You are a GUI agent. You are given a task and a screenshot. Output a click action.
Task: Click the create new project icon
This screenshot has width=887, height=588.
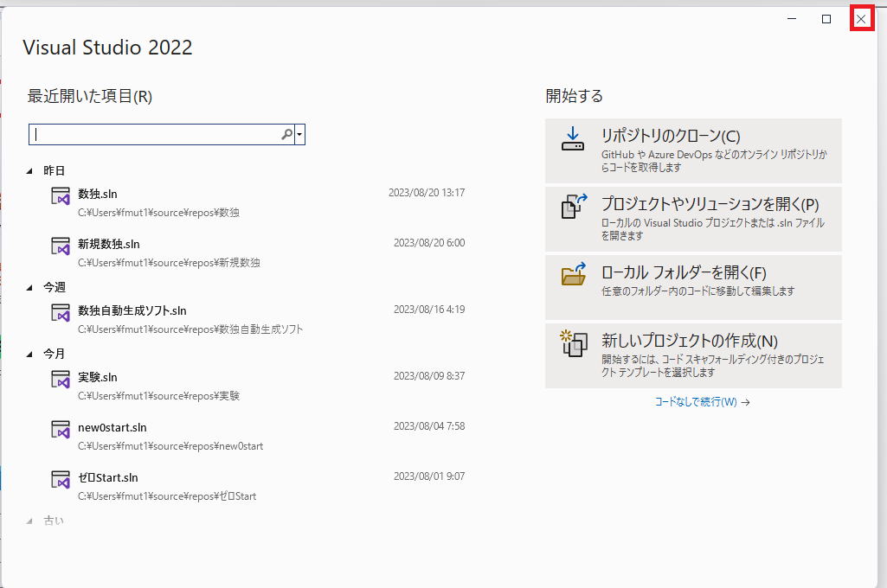tap(574, 343)
